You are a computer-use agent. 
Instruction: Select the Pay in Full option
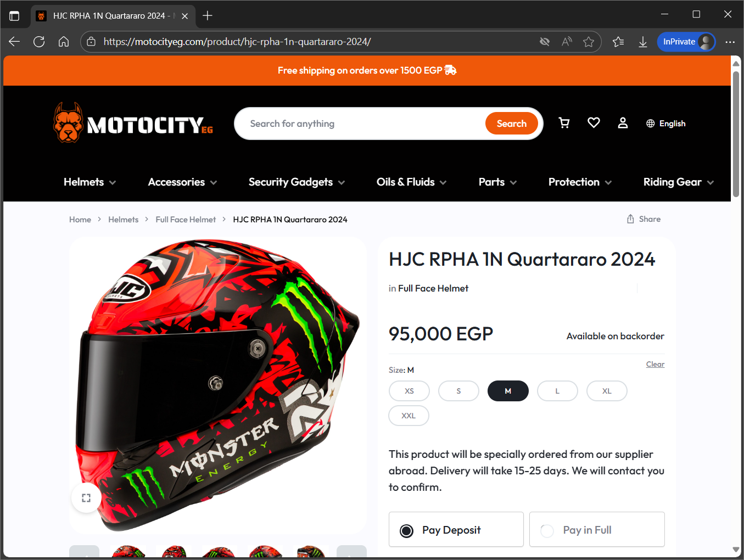tap(597, 529)
